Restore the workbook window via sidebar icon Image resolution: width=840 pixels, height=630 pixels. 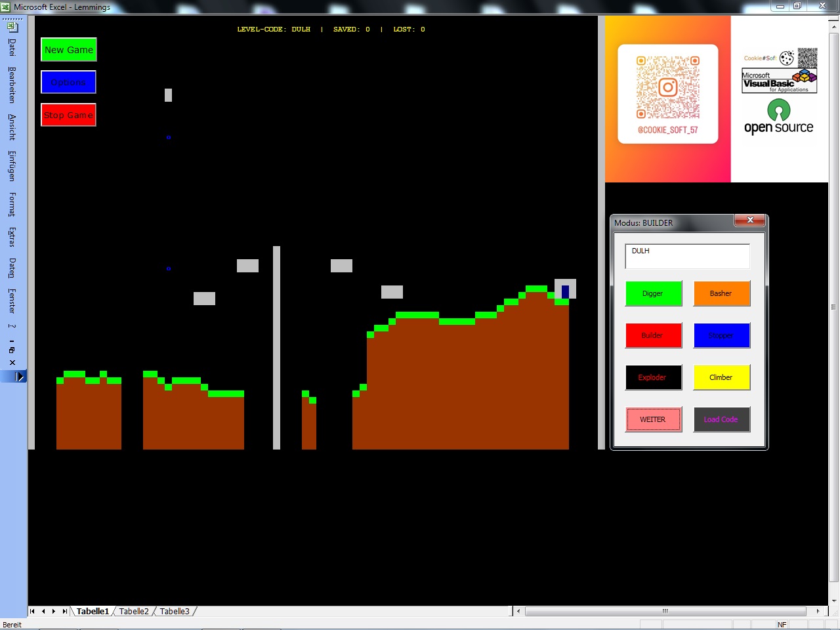[x=12, y=350]
